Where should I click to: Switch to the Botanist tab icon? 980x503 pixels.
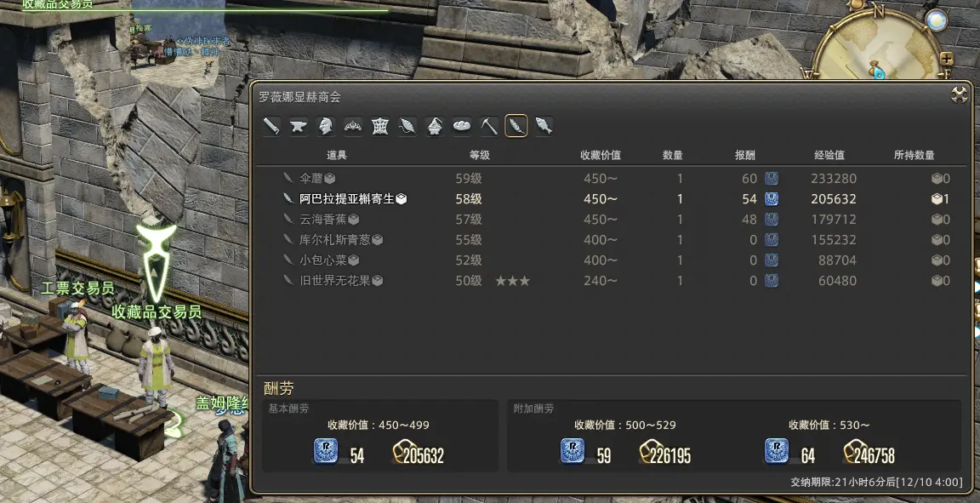pos(516,126)
